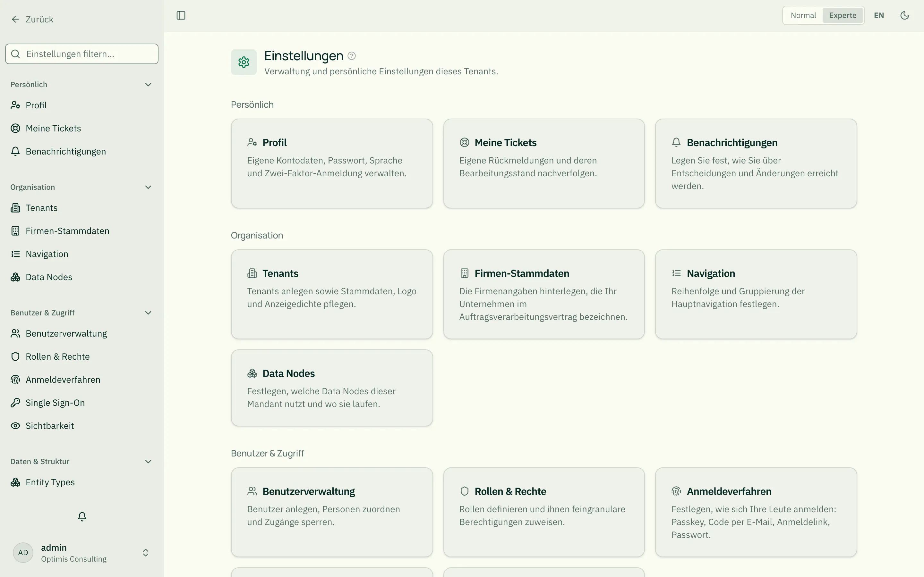Collapse the Organisation sidebar section

click(x=148, y=187)
